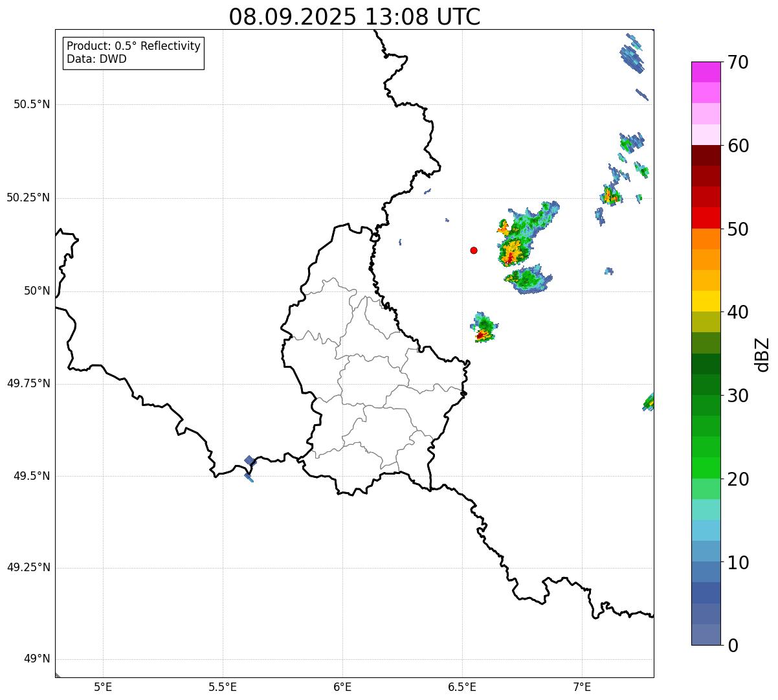Image resolution: width=778 pixels, height=700 pixels.
Task: Click the magenta swatch atop the colorbar
Action: pos(706,72)
